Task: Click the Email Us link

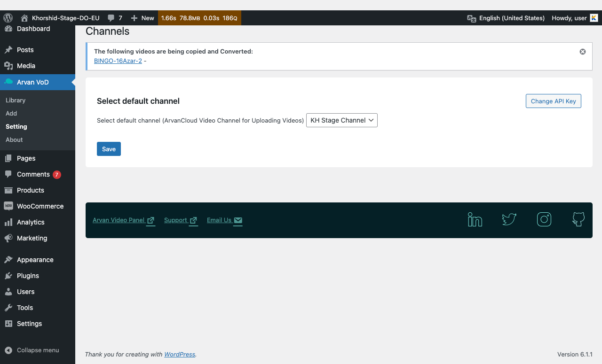Action: click(225, 220)
